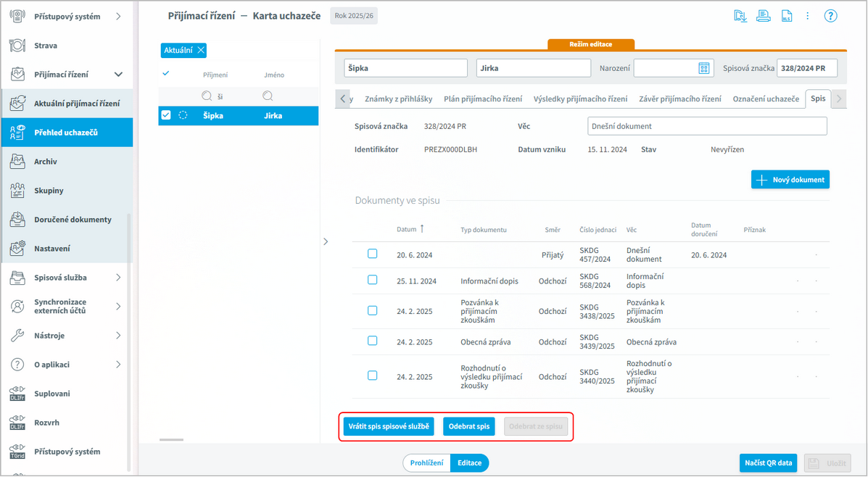Open the calendar picker in Narození field
The height and width of the screenshot is (477, 868).
click(703, 68)
